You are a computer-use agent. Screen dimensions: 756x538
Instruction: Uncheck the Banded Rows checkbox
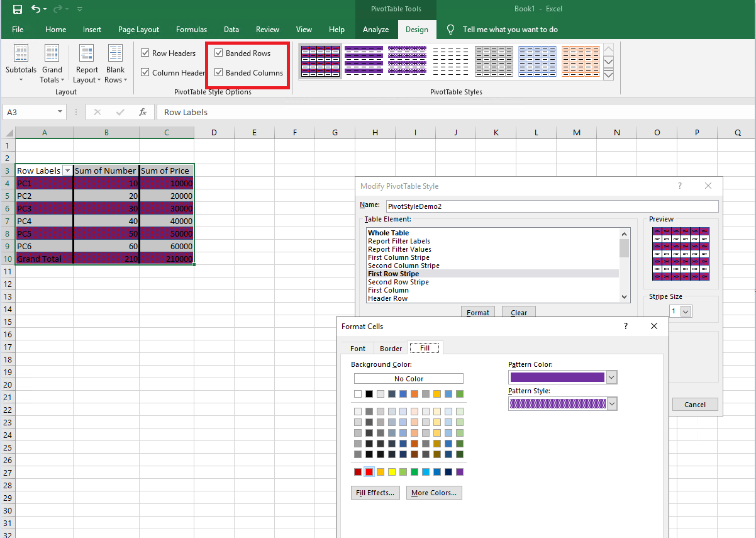pos(219,53)
